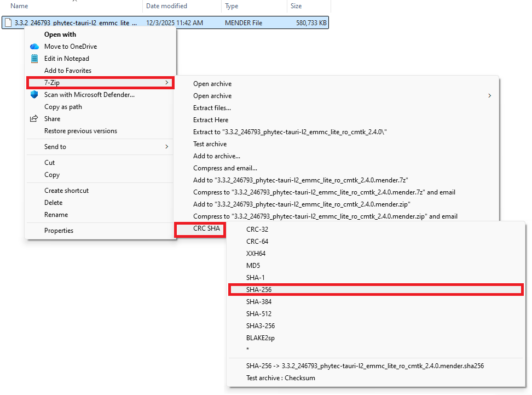Screen dimensions: 532x395
Task: Expand the Send to submenu arrow
Action: pos(166,147)
